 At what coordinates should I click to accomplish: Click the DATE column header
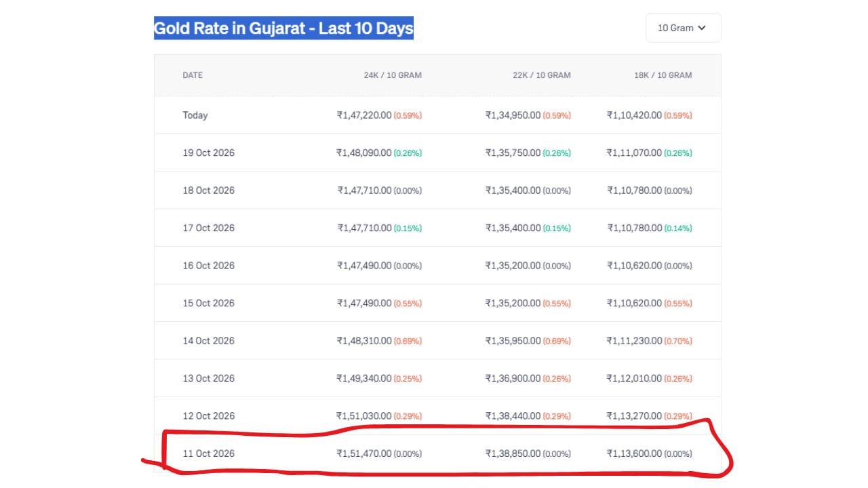tap(193, 75)
